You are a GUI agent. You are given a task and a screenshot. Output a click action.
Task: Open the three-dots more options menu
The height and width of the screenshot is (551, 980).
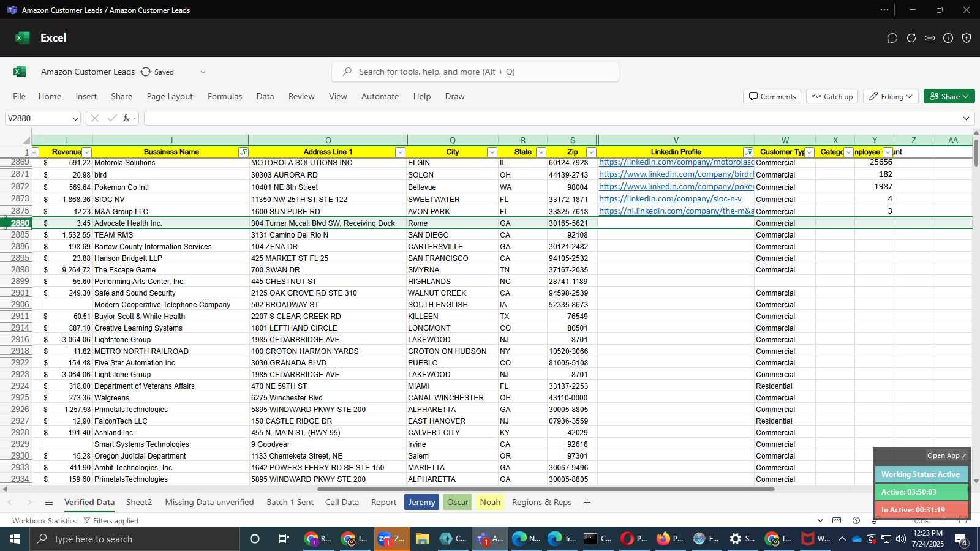point(884,10)
